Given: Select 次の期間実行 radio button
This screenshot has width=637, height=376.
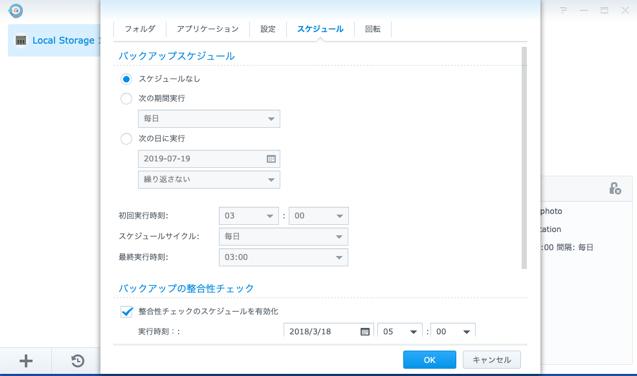Looking at the screenshot, I should [x=126, y=98].
